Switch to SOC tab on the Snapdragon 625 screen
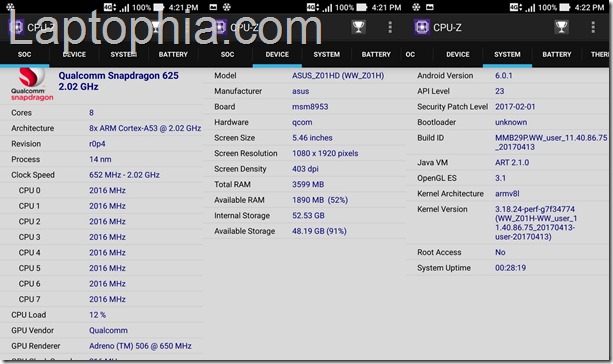 point(24,54)
